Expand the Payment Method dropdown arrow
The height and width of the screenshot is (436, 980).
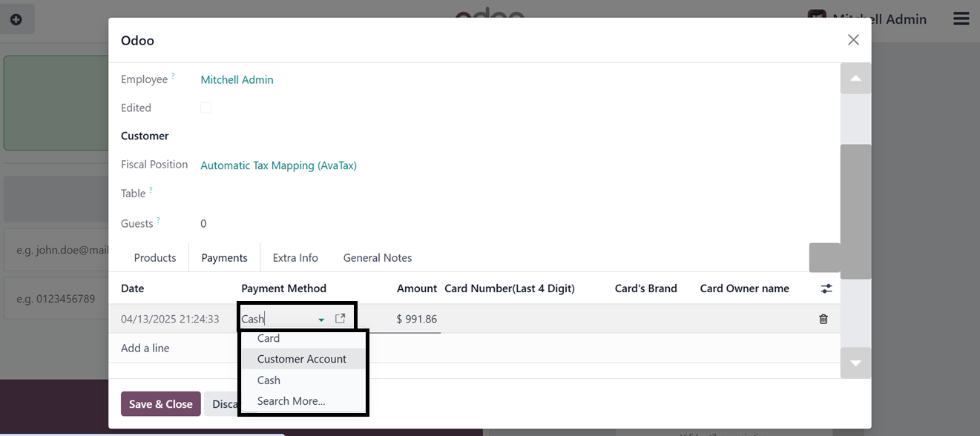[321, 320]
